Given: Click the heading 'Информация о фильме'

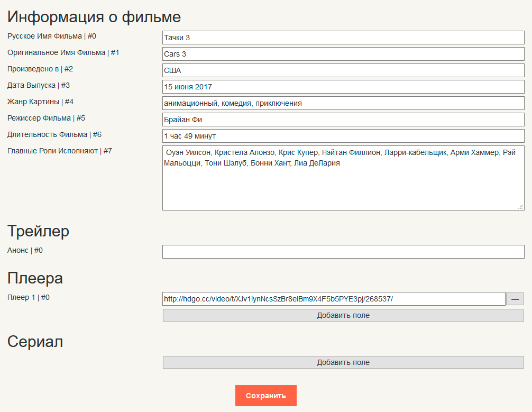Looking at the screenshot, I should pyautogui.click(x=94, y=17).
